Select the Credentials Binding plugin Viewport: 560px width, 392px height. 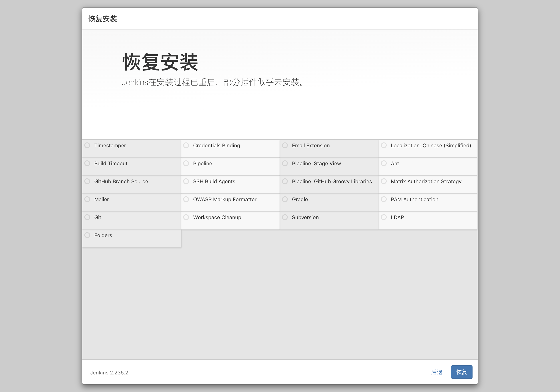point(186,145)
